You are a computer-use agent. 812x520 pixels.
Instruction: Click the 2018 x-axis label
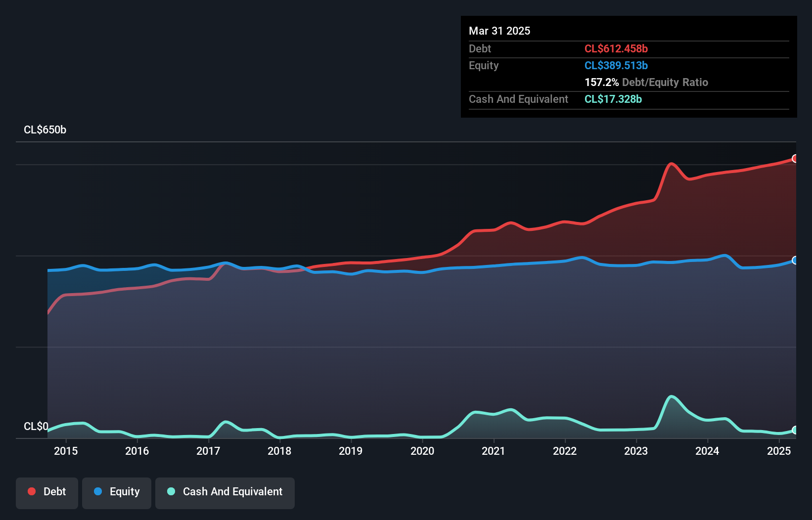click(279, 451)
